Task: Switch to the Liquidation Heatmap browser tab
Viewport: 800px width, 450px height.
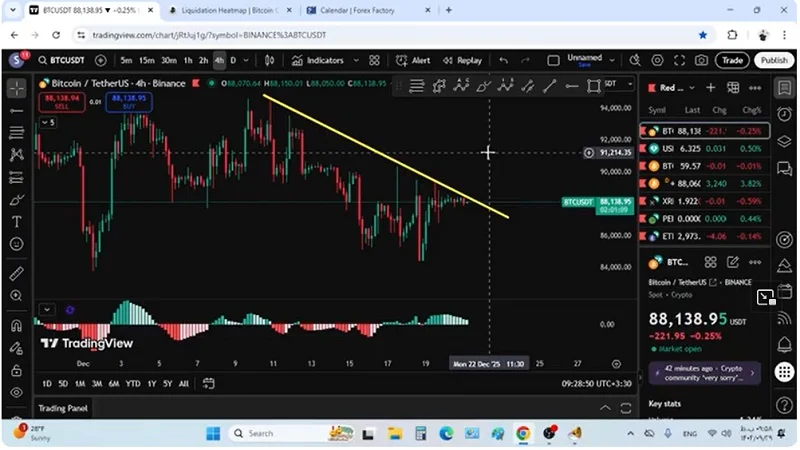Action: [229, 10]
